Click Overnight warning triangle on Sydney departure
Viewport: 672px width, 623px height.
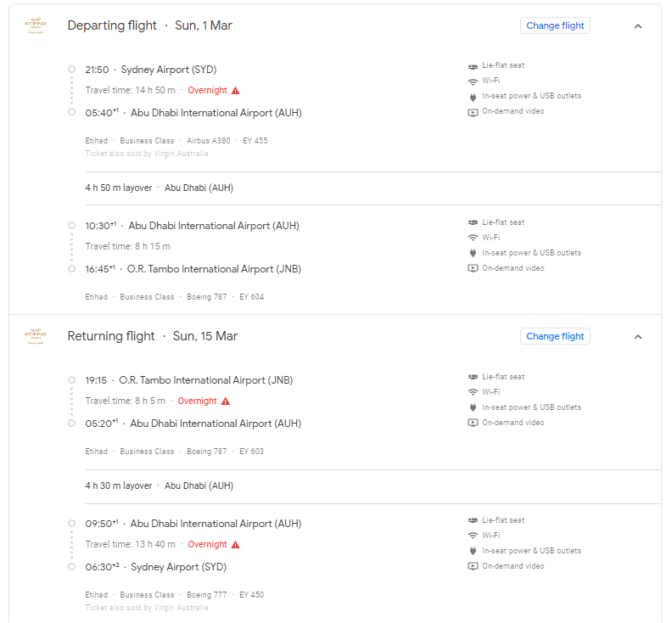click(x=235, y=91)
